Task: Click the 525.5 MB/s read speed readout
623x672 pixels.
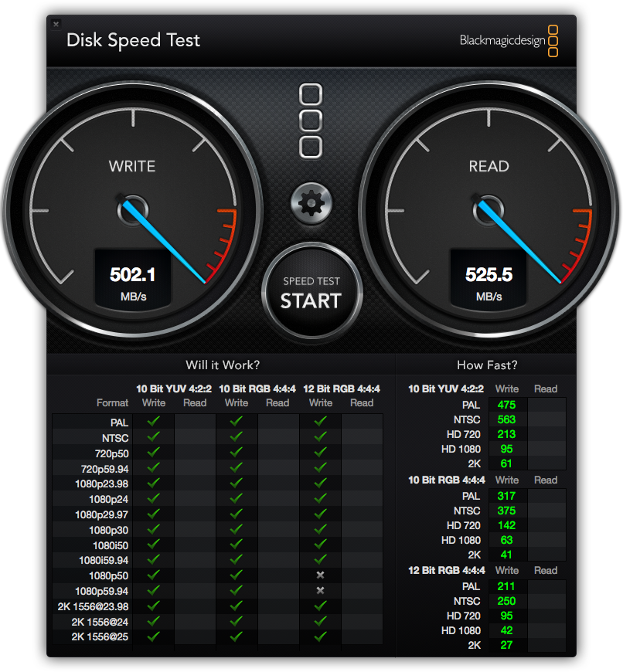Action: pyautogui.click(x=489, y=279)
